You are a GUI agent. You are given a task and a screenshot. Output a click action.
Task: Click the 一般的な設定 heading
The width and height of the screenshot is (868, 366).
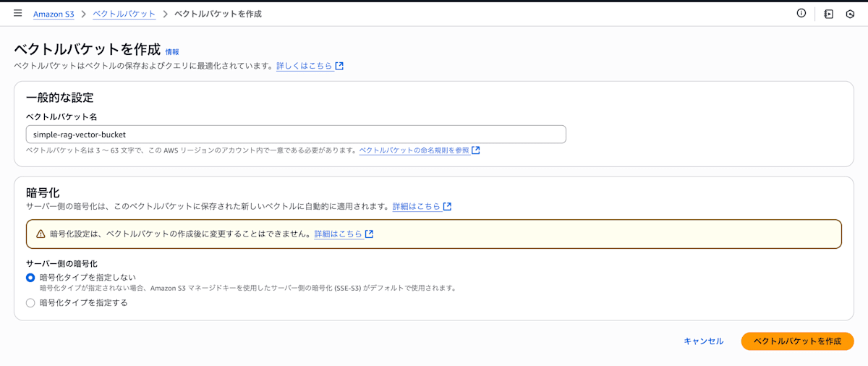pyautogui.click(x=60, y=98)
